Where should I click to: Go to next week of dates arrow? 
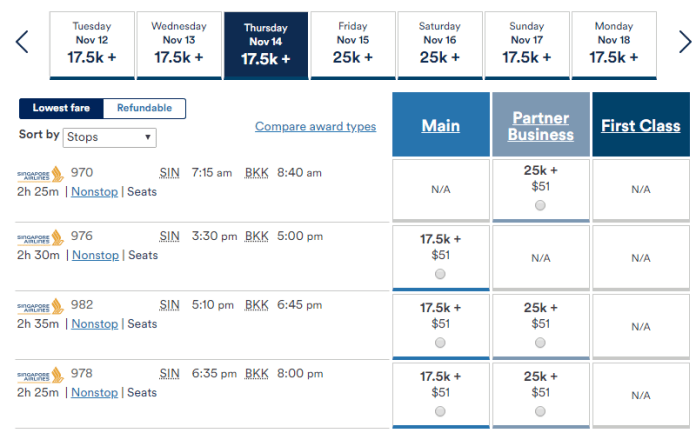(685, 42)
